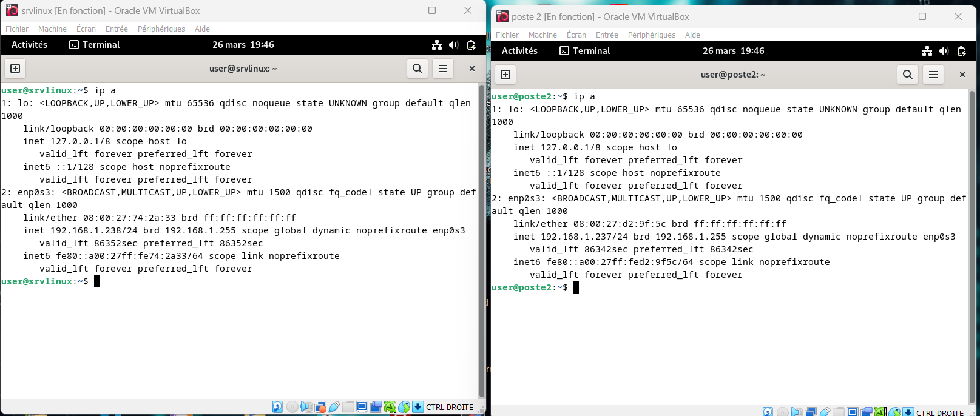Click mouse integration icon in srvlinux status bar
The width and height of the screenshot is (980, 416).
pos(404,407)
